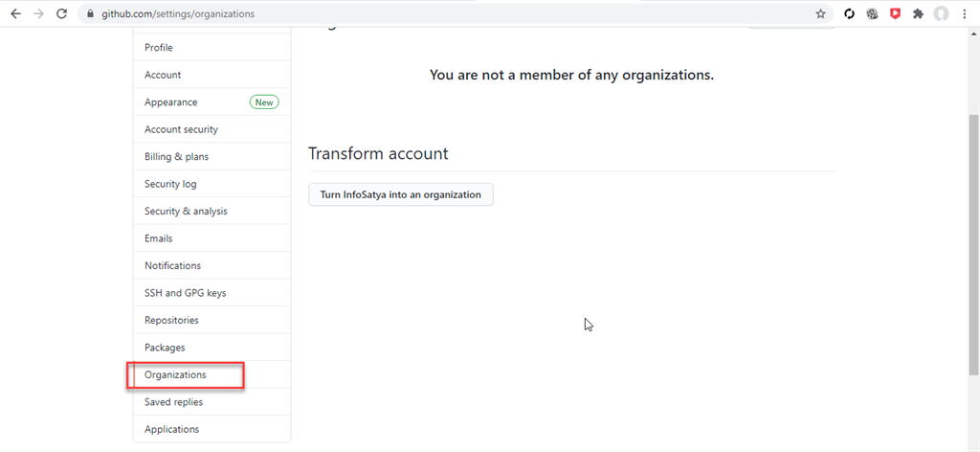Click Turn InfoSatya into an organization button

pyautogui.click(x=400, y=194)
